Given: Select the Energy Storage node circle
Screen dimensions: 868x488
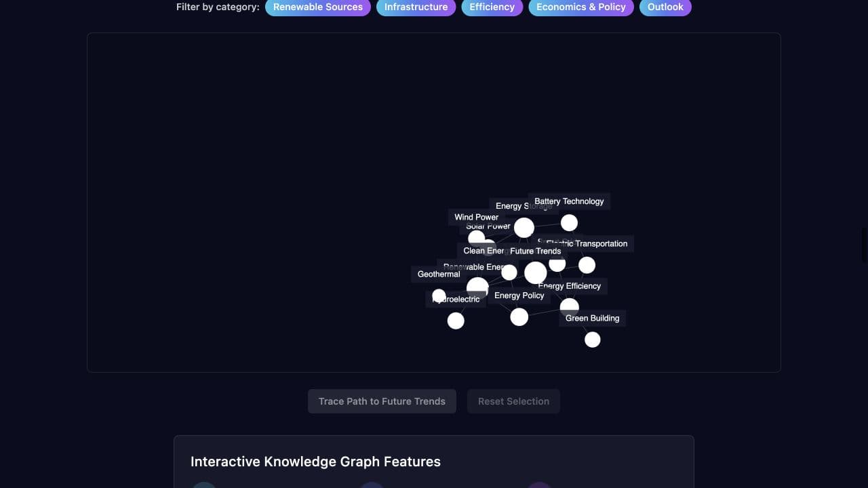Looking at the screenshot, I should point(524,228).
